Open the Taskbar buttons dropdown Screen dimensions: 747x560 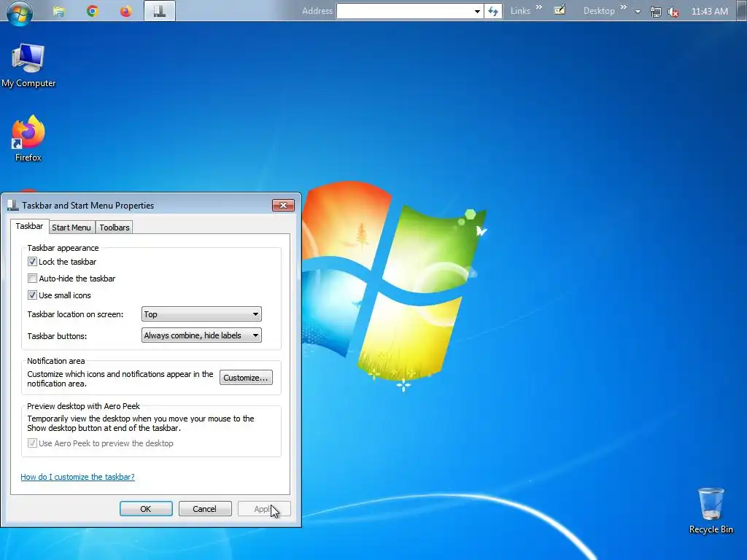coord(201,335)
